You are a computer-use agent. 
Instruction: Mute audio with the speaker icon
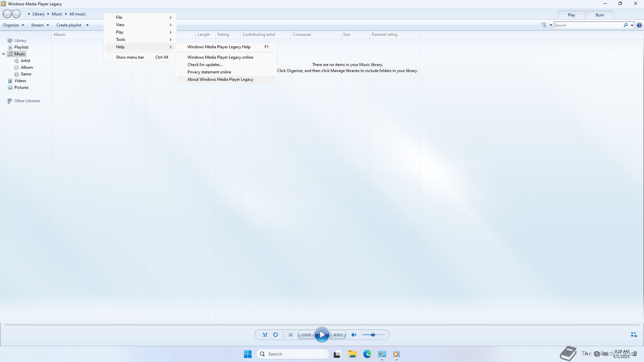coord(354,335)
